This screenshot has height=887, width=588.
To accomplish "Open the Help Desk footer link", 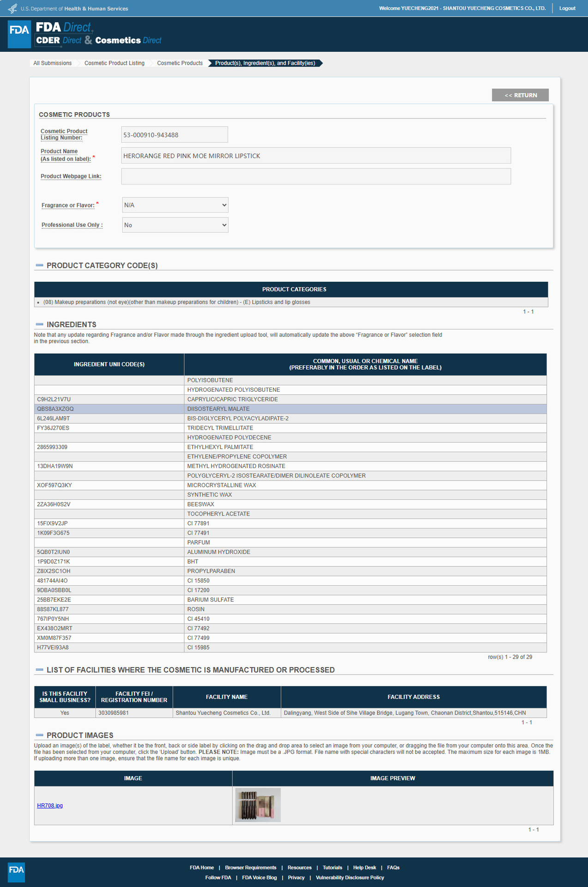I will coord(364,868).
